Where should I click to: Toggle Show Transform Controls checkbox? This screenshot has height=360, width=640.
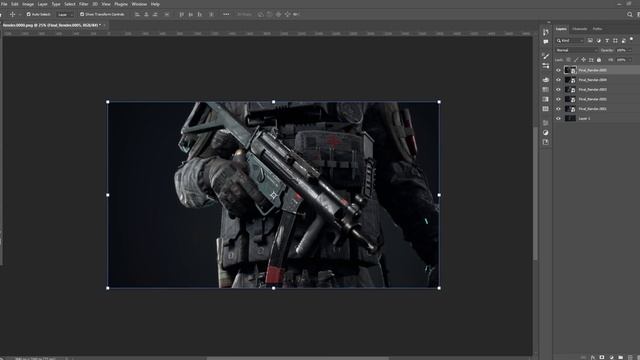82,14
